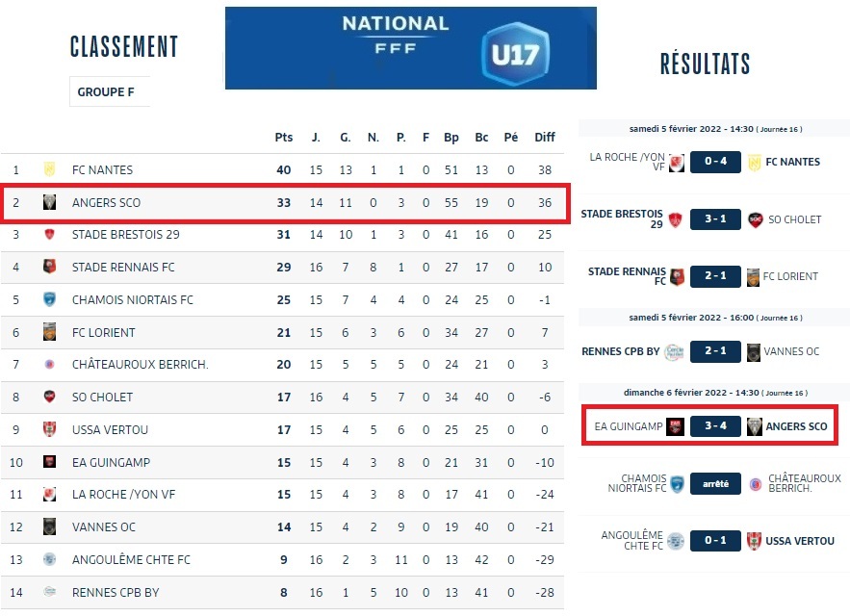Viewport: 850px width, 616px height.
Task: Click the National FFF U17 banner
Action: (410, 48)
